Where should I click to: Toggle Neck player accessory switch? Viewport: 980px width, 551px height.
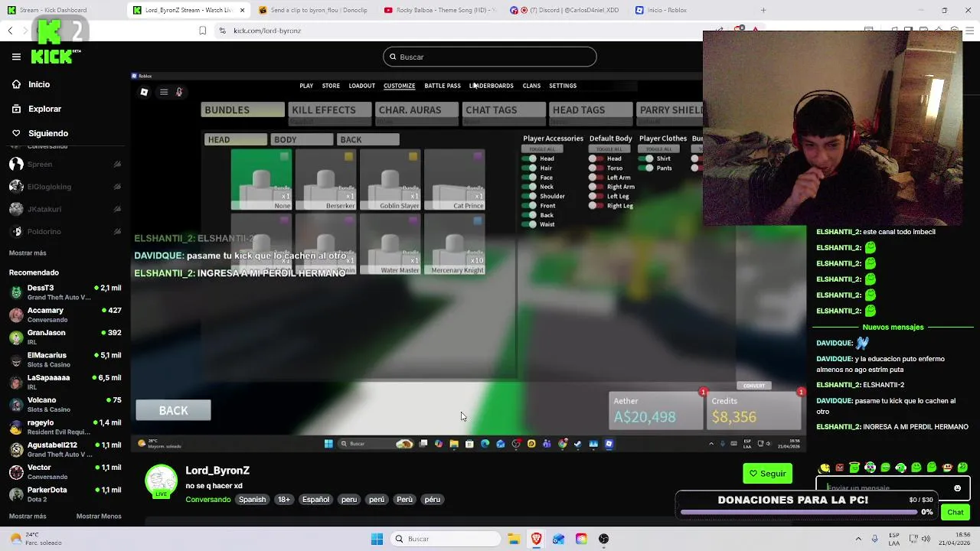click(x=529, y=187)
